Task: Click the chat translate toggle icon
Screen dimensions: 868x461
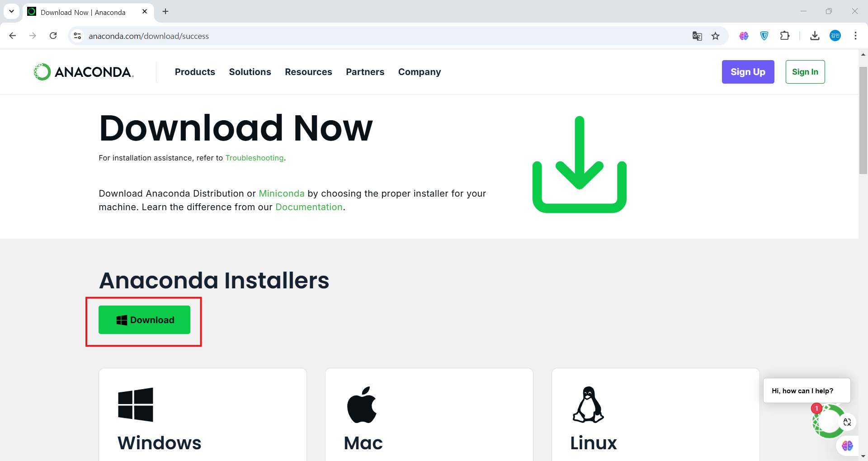Action: [847, 422]
